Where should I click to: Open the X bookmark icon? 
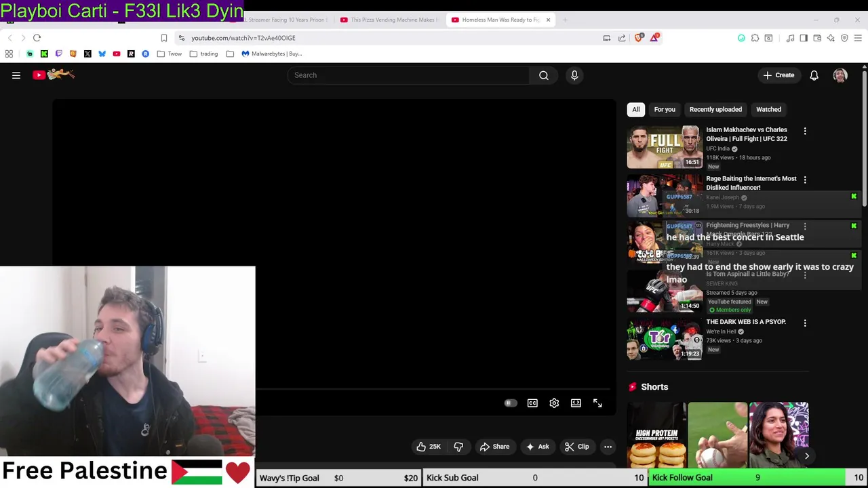click(87, 54)
